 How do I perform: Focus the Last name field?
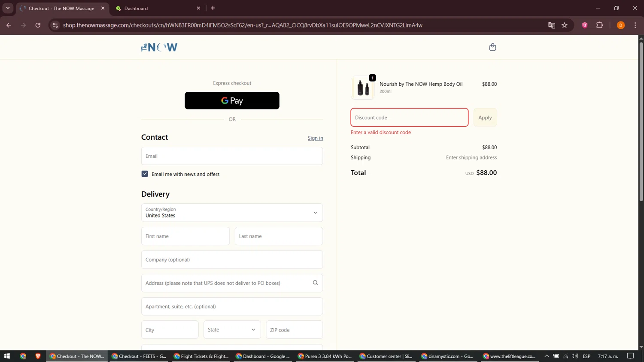tap(279, 236)
